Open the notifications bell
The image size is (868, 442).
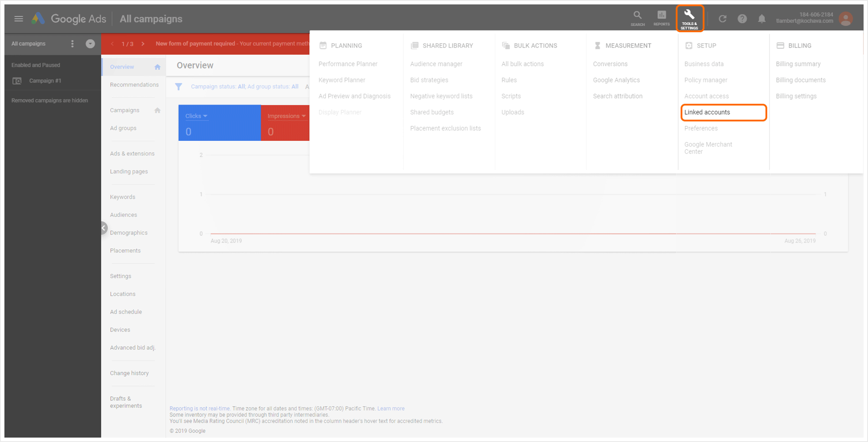761,19
